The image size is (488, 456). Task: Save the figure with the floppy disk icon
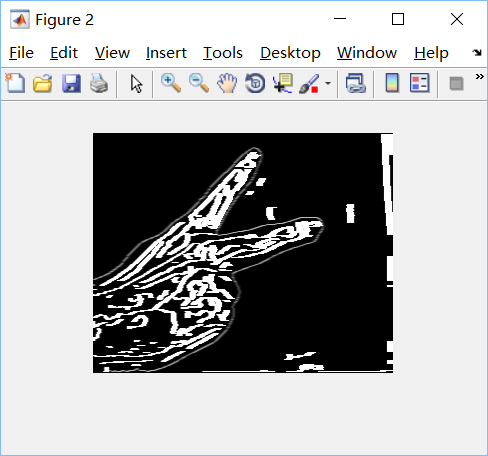[71, 83]
